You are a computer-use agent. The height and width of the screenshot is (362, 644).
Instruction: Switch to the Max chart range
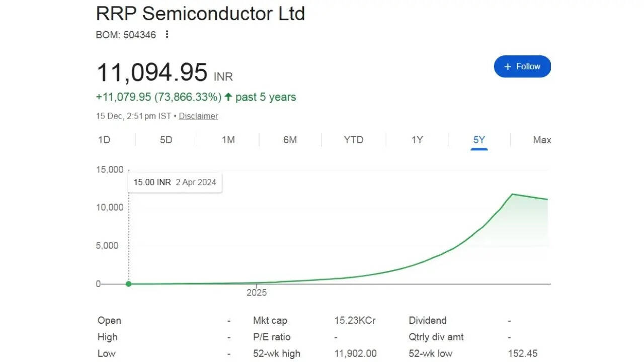pos(541,140)
